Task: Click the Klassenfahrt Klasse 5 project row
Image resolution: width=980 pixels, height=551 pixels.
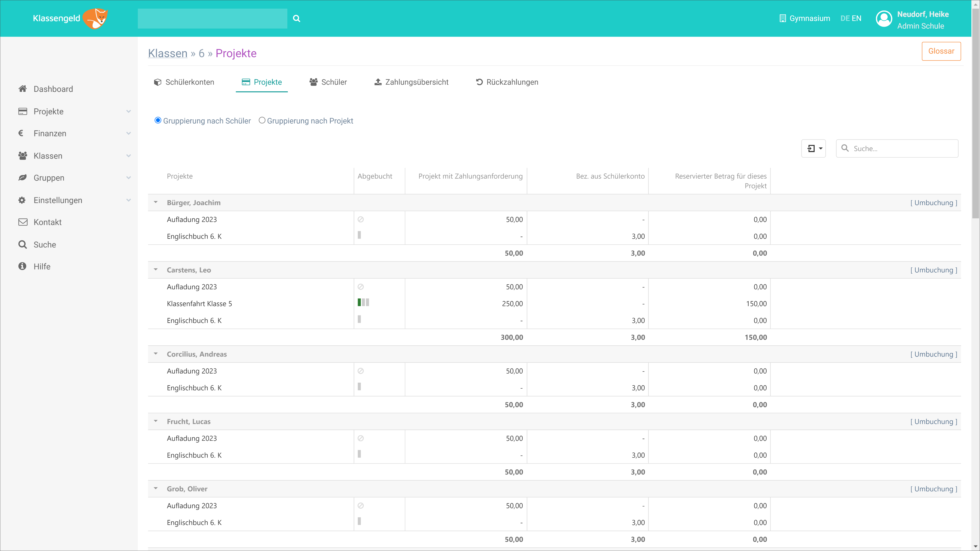Action: click(554, 303)
